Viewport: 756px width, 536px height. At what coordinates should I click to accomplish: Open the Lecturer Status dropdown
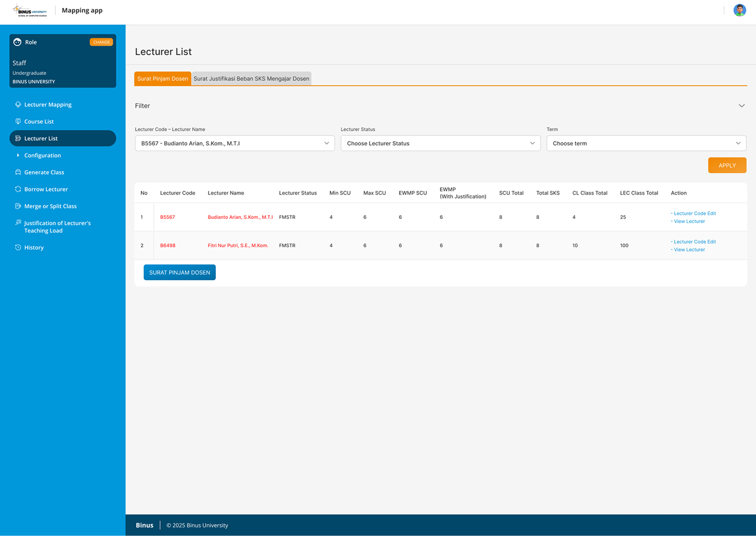tap(440, 143)
